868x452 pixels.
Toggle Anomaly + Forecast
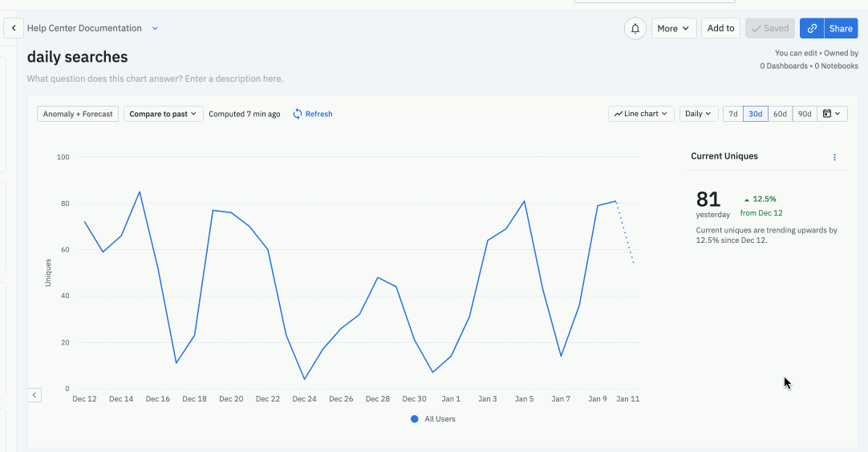tap(78, 114)
